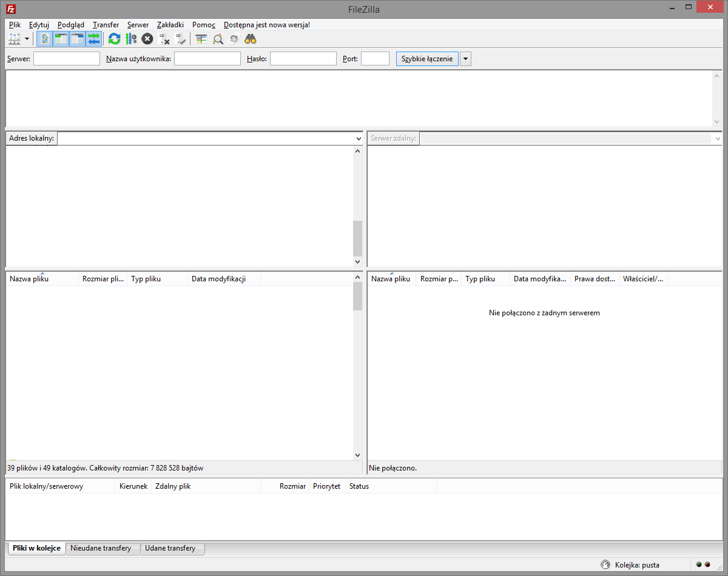Cancel the current operation
728x576 pixels.
point(147,39)
